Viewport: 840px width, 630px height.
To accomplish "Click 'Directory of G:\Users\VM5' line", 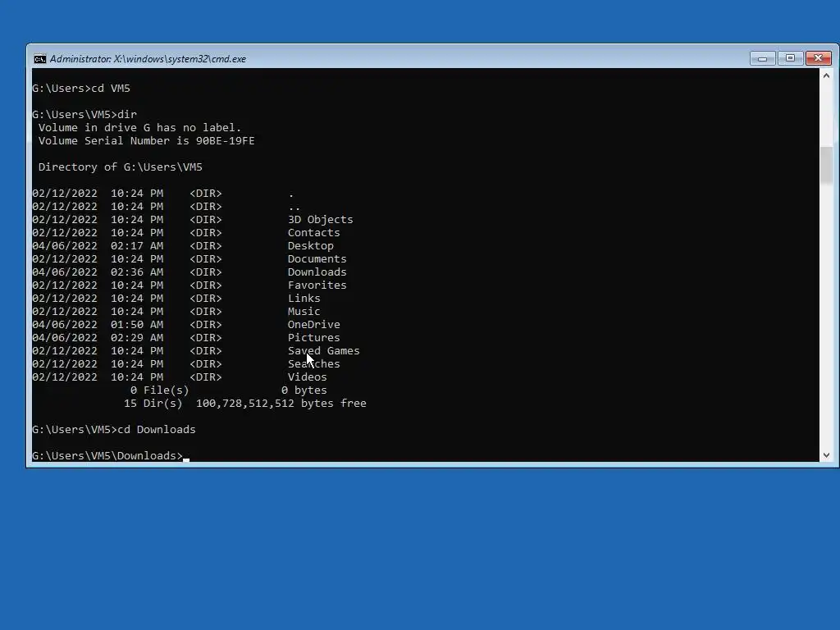I will pyautogui.click(x=120, y=167).
